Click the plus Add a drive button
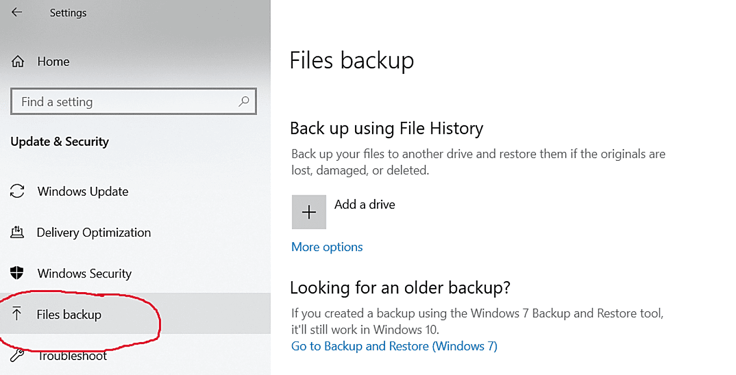The image size is (736, 375). 309,212
